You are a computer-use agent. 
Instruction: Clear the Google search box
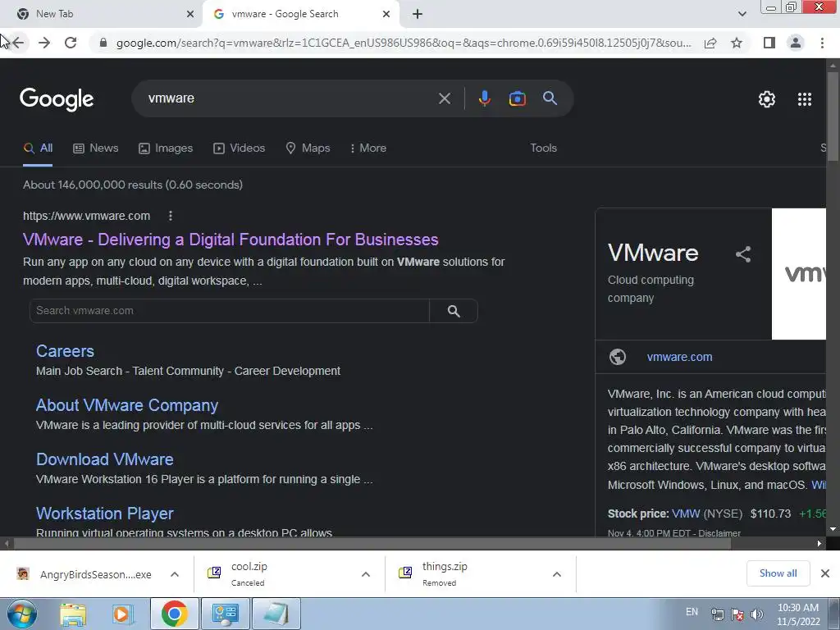click(444, 98)
